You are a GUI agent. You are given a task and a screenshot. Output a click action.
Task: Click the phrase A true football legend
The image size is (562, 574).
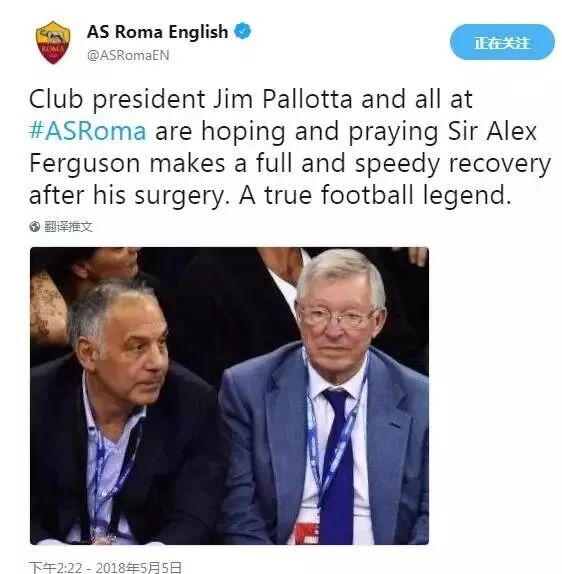(x=375, y=195)
